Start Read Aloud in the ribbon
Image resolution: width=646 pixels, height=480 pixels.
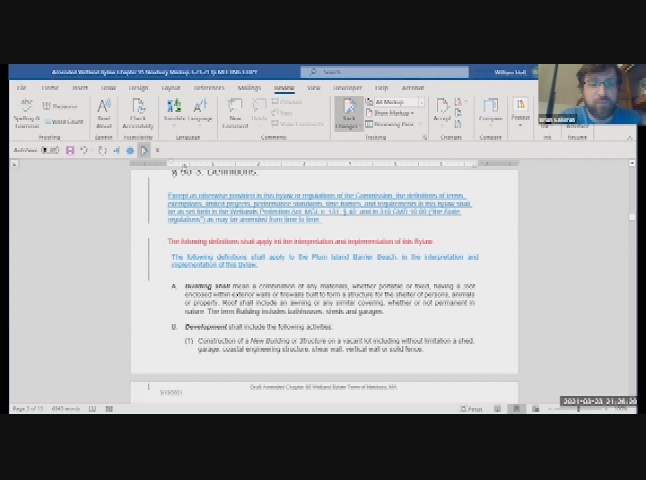[x=104, y=112]
